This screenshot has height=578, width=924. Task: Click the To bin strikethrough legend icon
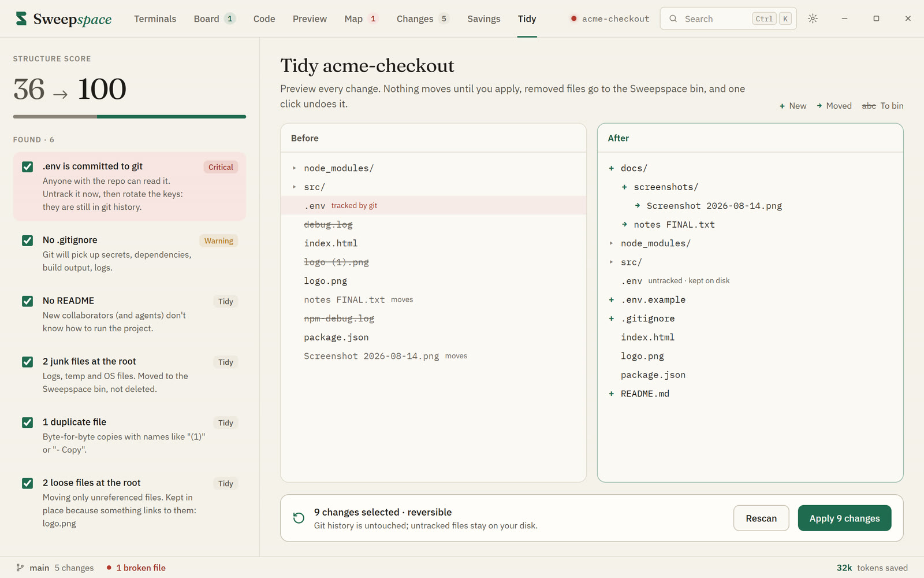[869, 106]
